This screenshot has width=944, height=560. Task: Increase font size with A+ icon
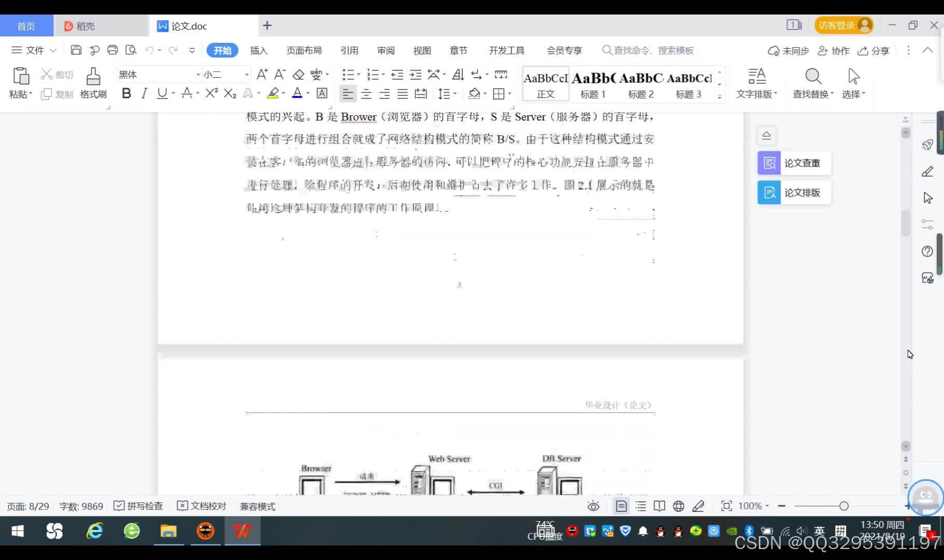pyautogui.click(x=262, y=75)
